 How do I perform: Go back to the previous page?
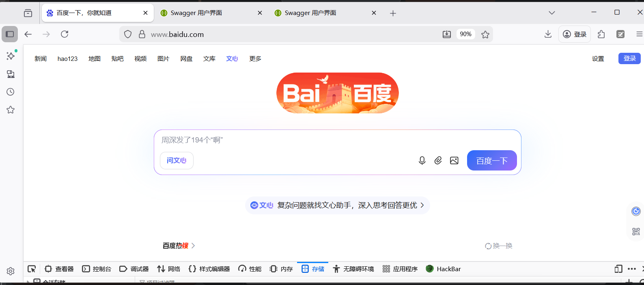pos(28,34)
